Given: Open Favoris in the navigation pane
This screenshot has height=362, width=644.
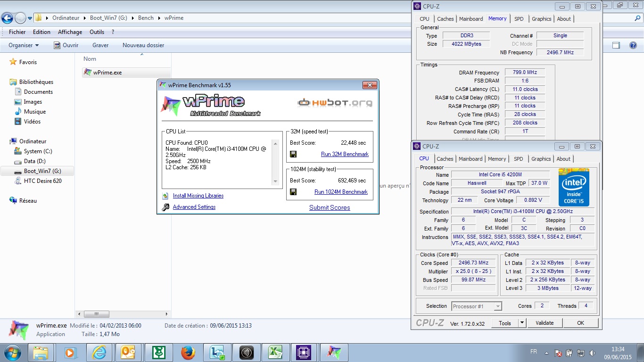Looking at the screenshot, I should tap(28, 62).
